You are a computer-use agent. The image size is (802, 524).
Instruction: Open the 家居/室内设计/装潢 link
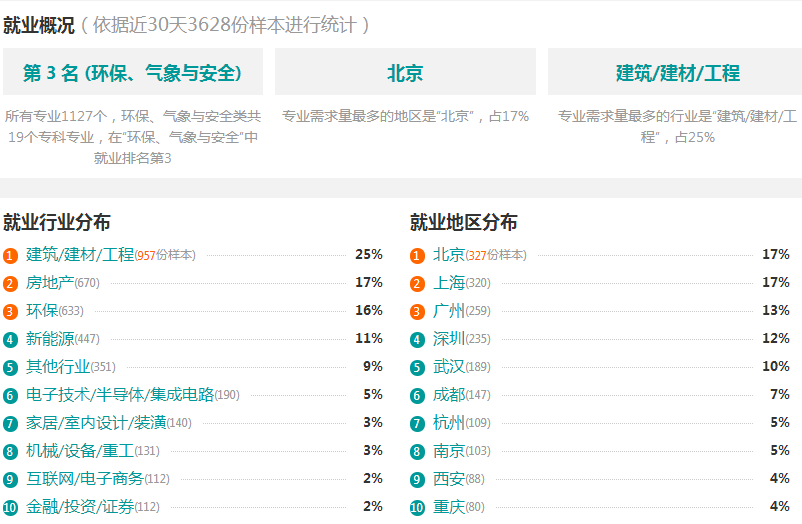(x=96, y=423)
